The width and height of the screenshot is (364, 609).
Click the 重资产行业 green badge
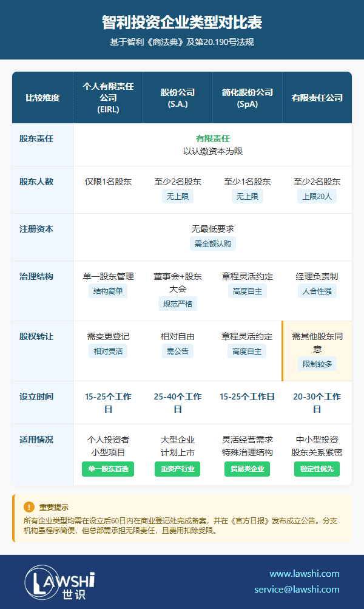pos(177,469)
